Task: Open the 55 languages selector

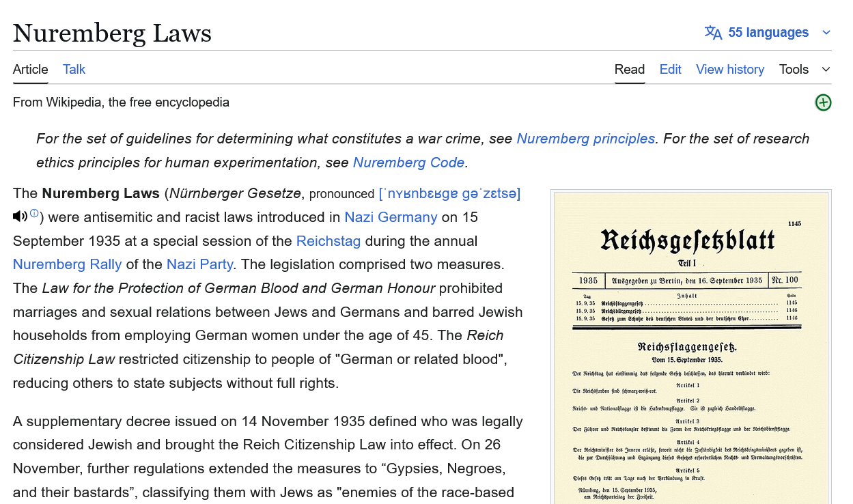Action: (768, 33)
